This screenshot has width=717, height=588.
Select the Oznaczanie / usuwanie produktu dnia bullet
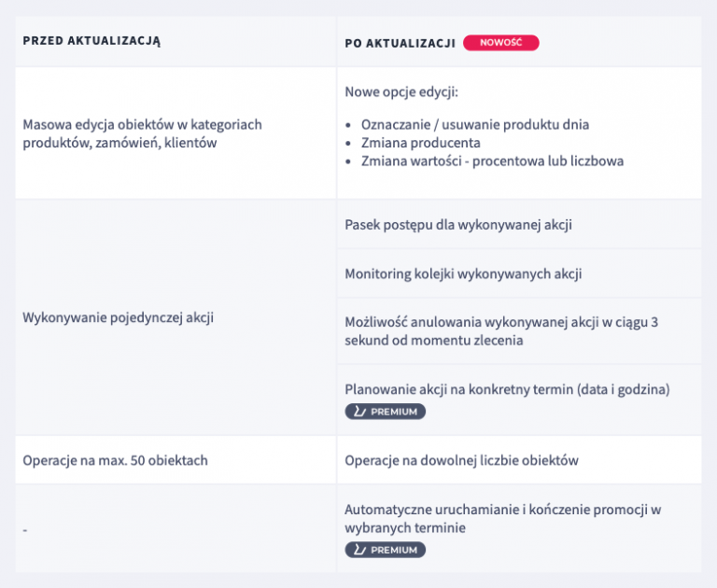tap(475, 124)
